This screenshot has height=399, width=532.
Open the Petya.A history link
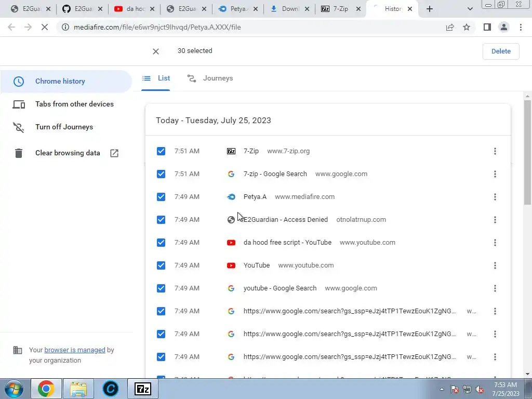255,197
